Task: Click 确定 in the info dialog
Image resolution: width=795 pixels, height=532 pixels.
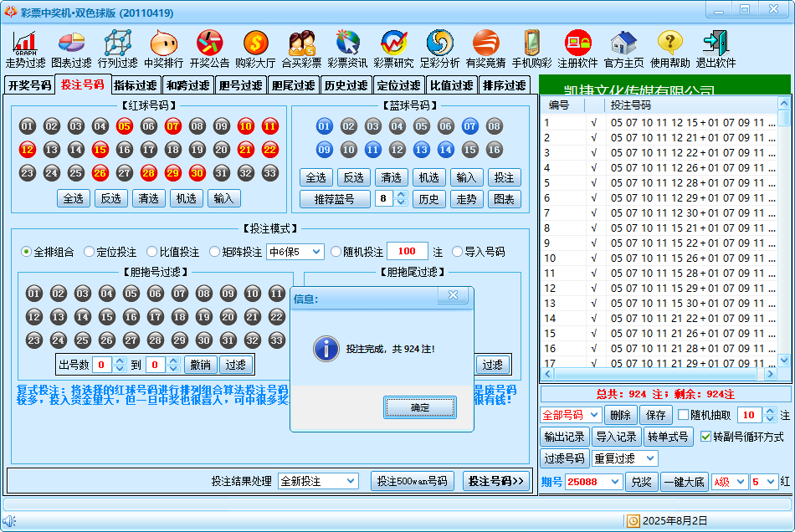Action: [x=420, y=407]
